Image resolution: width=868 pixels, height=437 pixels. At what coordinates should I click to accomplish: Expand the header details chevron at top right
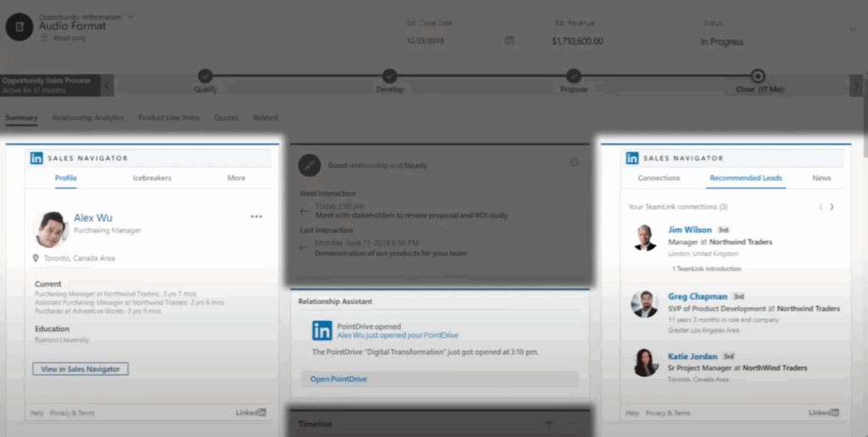[853, 29]
